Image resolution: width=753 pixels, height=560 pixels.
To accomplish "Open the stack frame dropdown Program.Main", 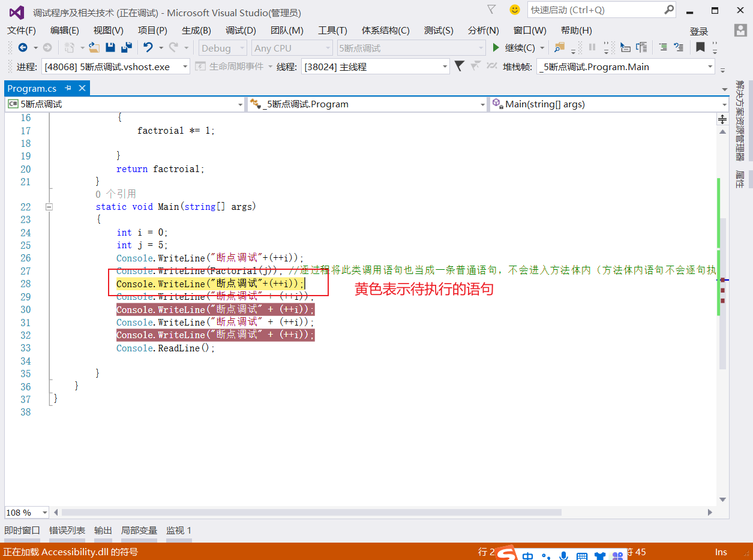I will point(626,67).
